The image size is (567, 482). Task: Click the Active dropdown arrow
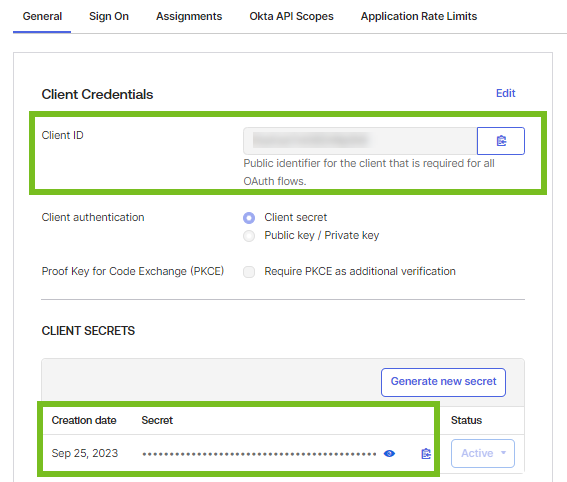pyautogui.click(x=503, y=453)
